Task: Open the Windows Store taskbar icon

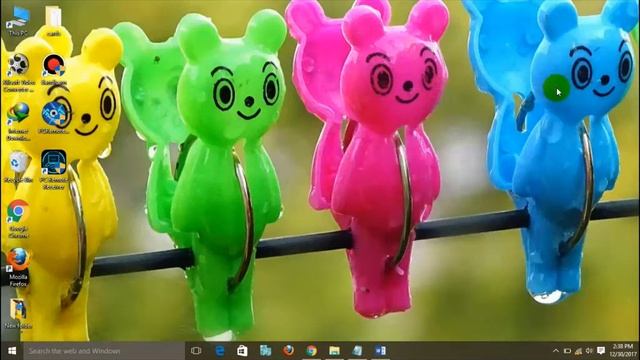Action: click(x=242, y=351)
